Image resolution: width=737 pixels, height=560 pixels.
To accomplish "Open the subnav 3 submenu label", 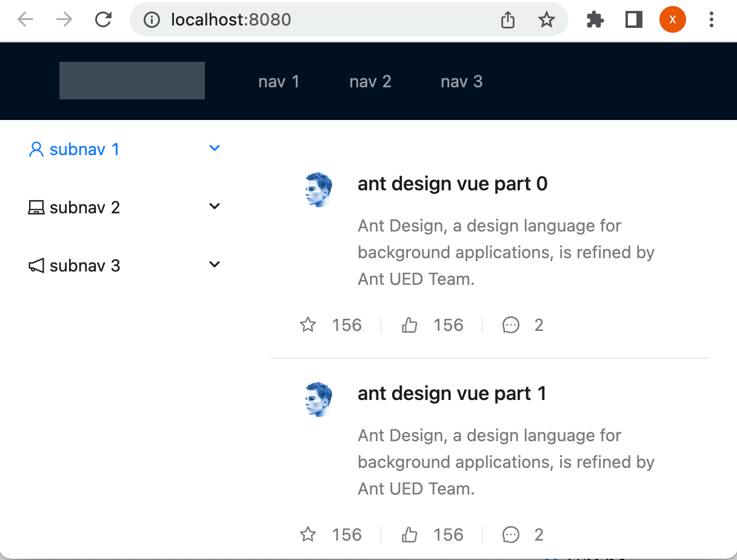I will pyautogui.click(x=85, y=265).
